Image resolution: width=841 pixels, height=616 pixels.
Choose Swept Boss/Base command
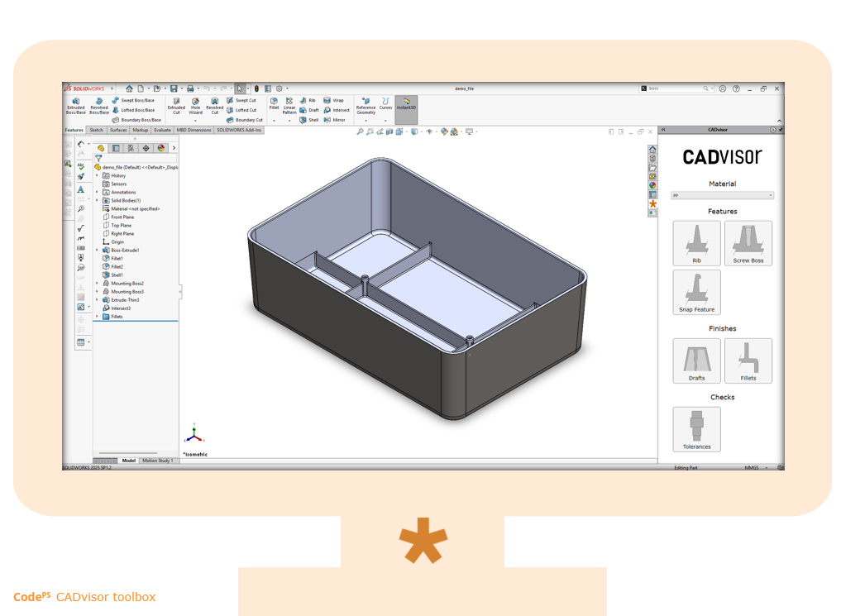(x=133, y=100)
